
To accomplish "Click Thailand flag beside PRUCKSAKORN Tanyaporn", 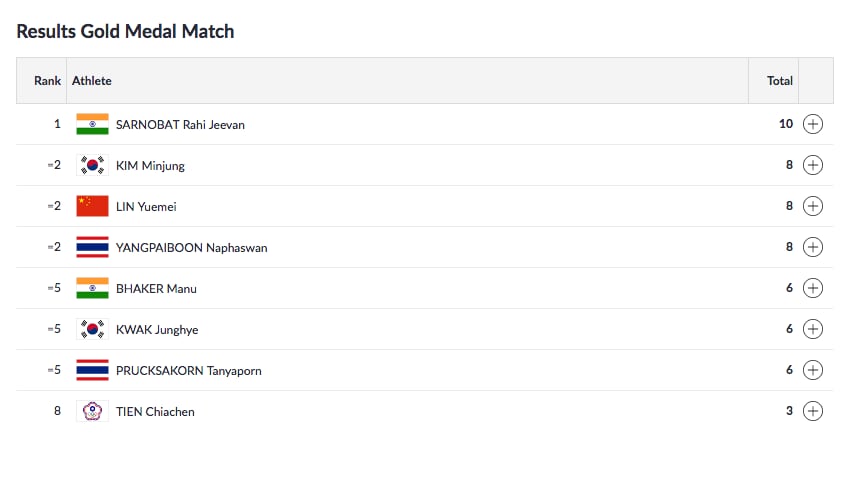I will click(92, 370).
